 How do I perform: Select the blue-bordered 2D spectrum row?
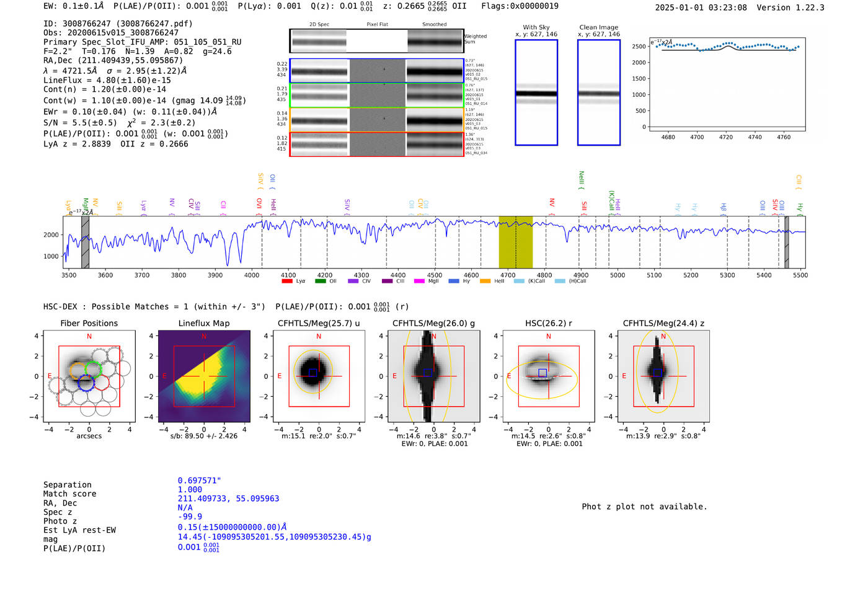[x=376, y=71]
